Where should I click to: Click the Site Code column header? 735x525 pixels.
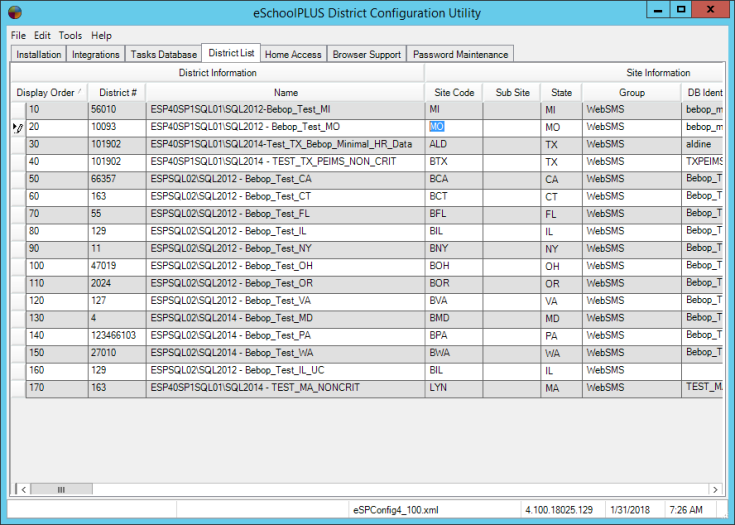(x=454, y=92)
